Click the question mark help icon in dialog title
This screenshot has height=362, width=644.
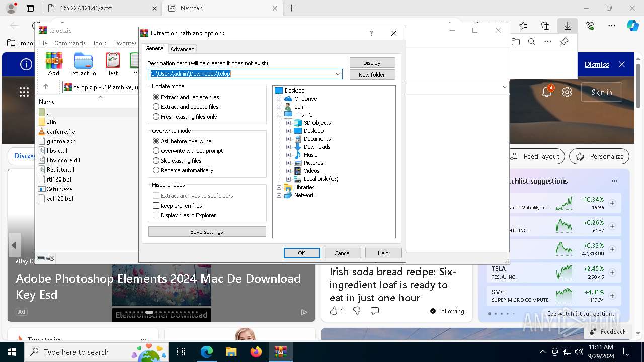tap(371, 33)
